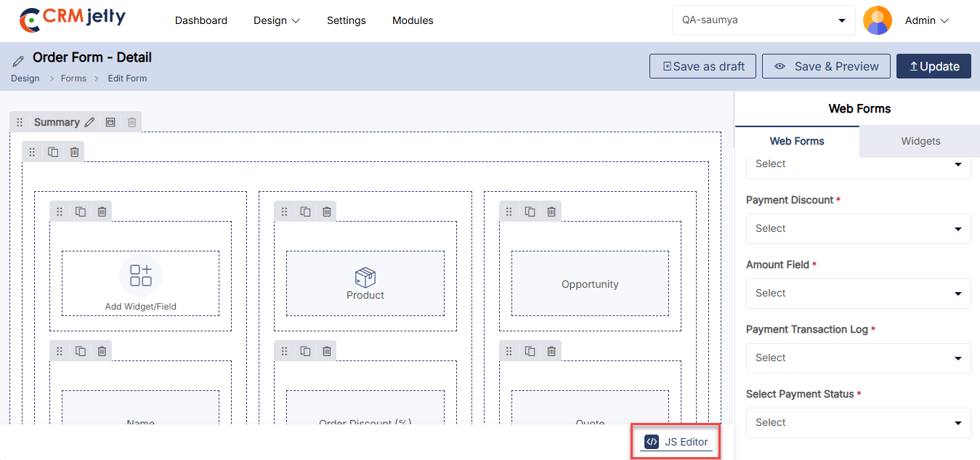The width and height of the screenshot is (980, 460).
Task: Click the Add Widget/Field plus icon
Action: (140, 275)
